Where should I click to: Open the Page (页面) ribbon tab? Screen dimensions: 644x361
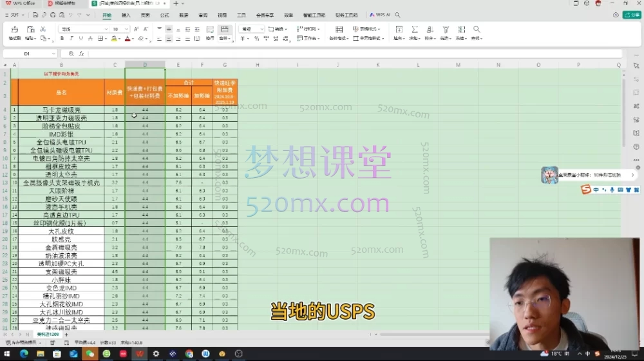146,15
